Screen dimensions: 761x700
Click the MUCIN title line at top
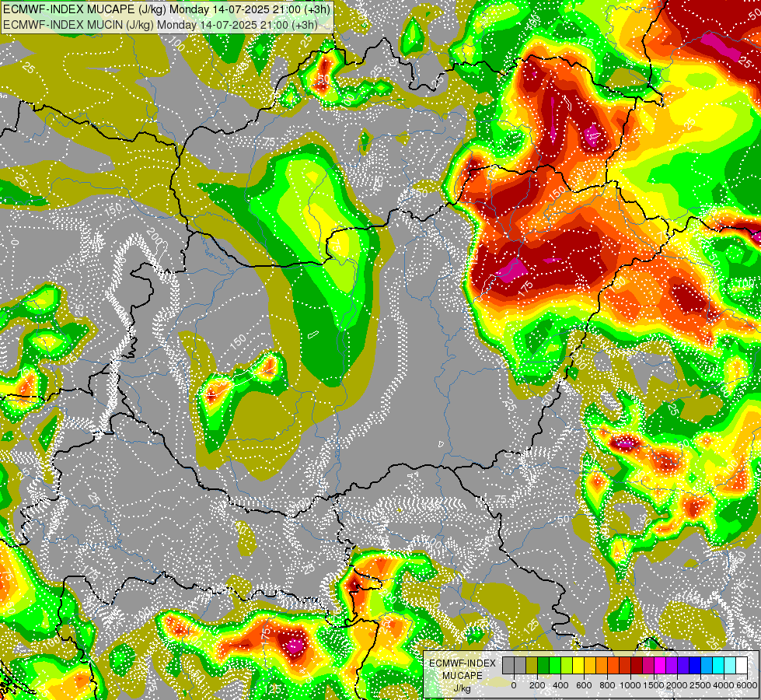160,24
